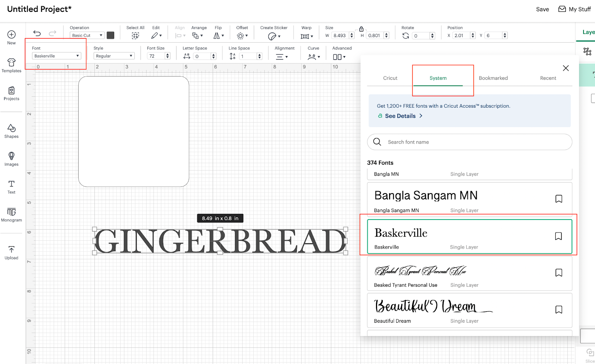595x364 pixels.
Task: Click the operation color swatch
Action: tap(110, 35)
